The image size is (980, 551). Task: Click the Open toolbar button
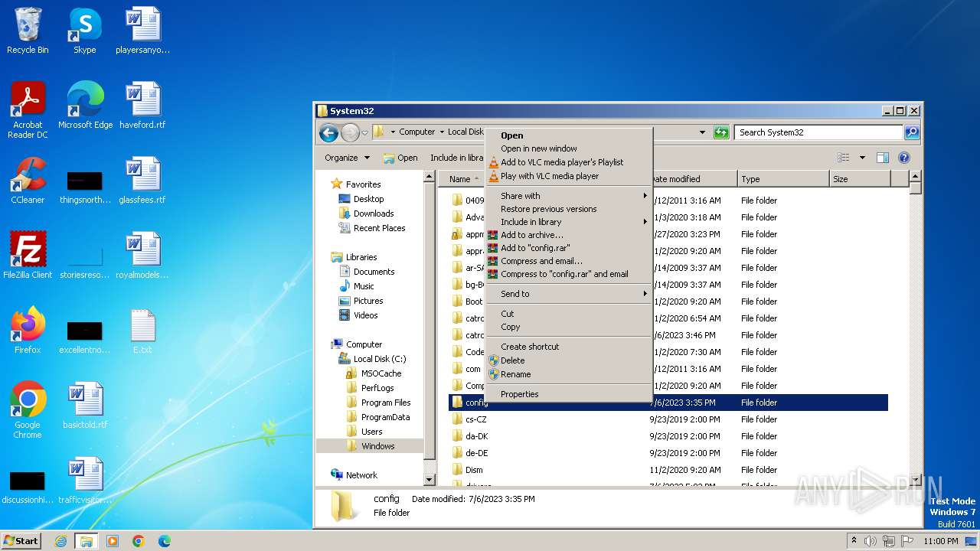400,158
